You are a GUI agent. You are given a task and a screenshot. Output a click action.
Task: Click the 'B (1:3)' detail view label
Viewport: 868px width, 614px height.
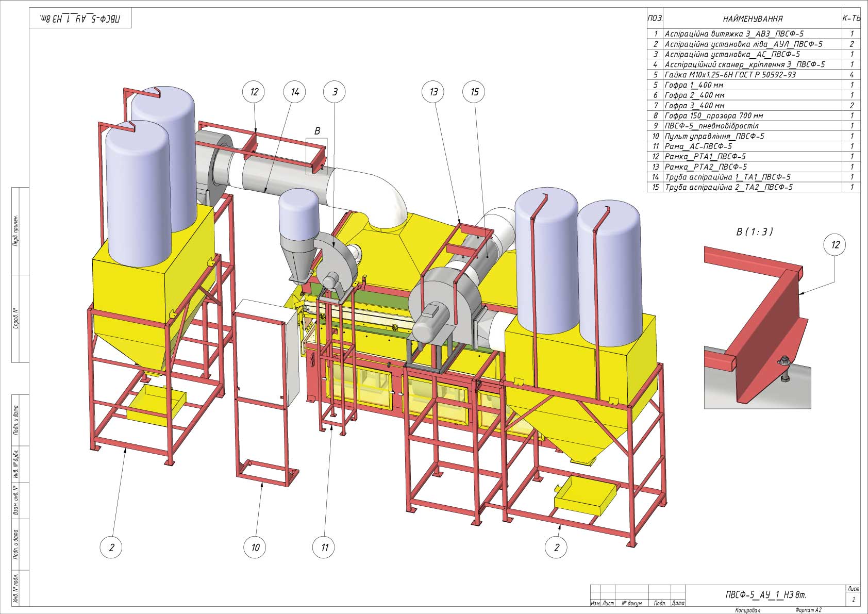[x=754, y=232]
